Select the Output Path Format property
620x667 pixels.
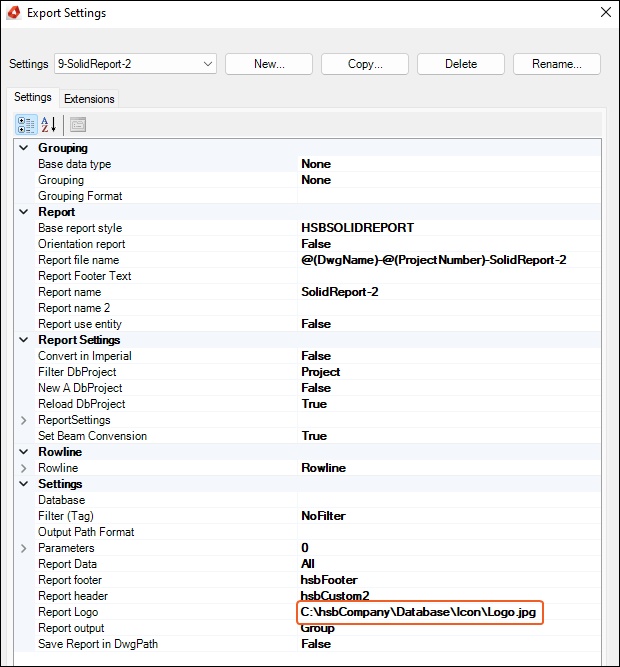tap(86, 532)
